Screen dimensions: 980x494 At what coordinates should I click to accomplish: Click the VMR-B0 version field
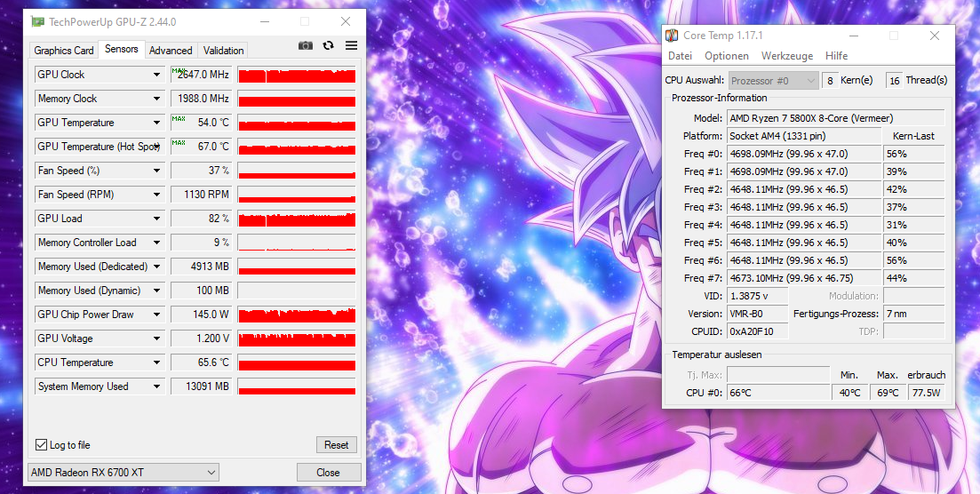(x=758, y=314)
